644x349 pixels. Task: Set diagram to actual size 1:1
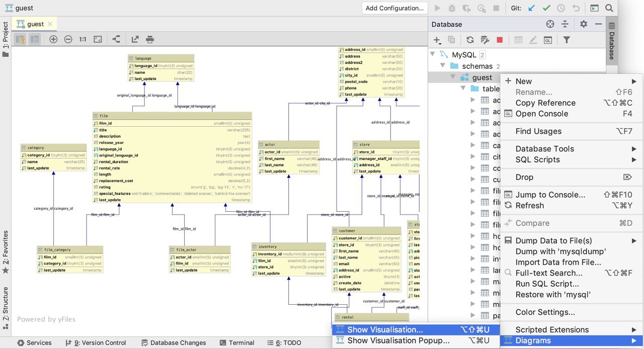click(x=83, y=39)
